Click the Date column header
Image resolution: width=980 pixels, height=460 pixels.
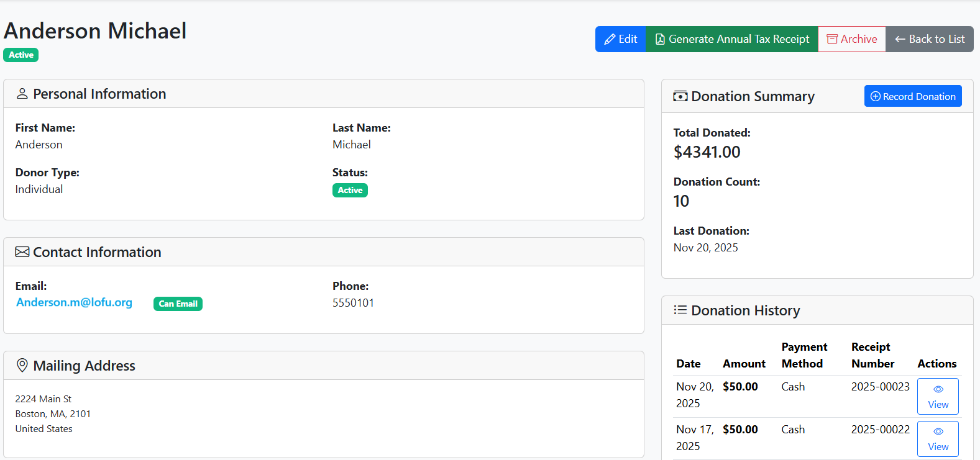(689, 364)
